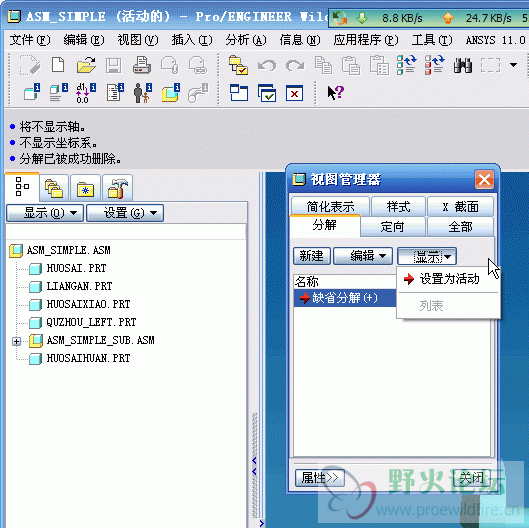Select QUZHOU_LEFT.PRT in the model tree
This screenshot has height=528, width=529.
[91, 322]
